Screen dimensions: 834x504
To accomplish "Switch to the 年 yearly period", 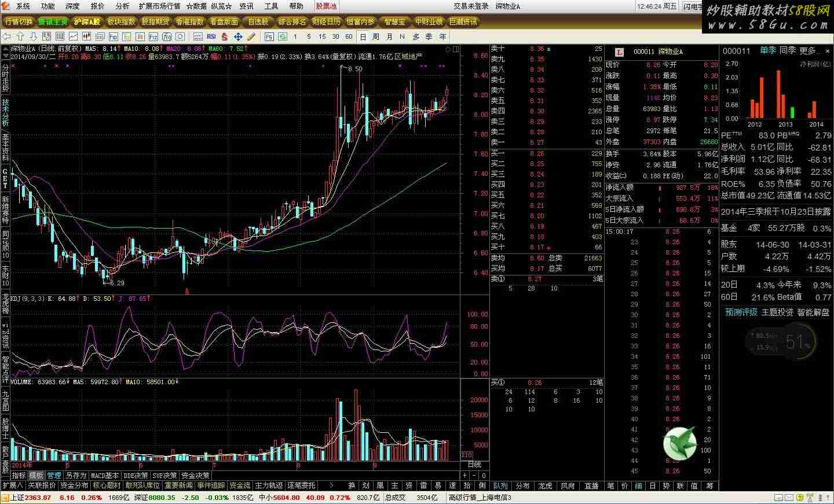I will [442, 36].
